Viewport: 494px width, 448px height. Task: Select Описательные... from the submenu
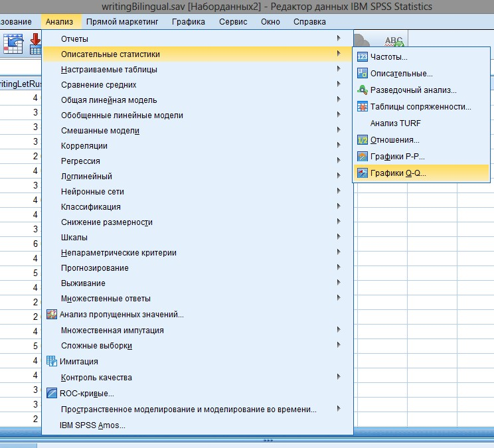point(422,74)
